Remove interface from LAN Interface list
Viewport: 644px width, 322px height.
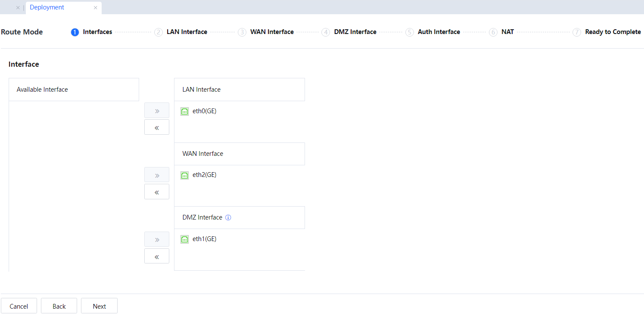click(157, 127)
